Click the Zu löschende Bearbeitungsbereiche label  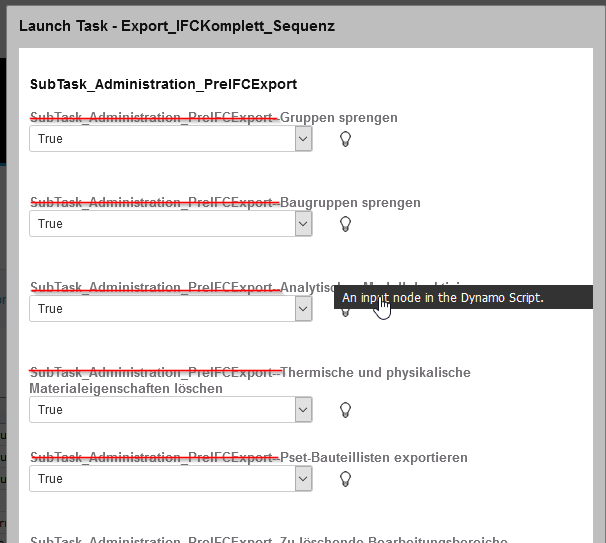click(x=390, y=540)
